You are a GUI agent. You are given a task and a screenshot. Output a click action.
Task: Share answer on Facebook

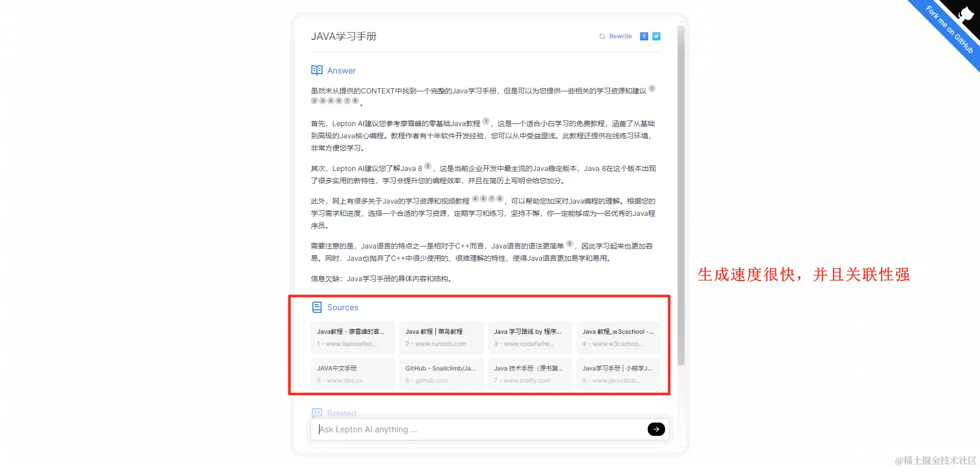pos(644,36)
